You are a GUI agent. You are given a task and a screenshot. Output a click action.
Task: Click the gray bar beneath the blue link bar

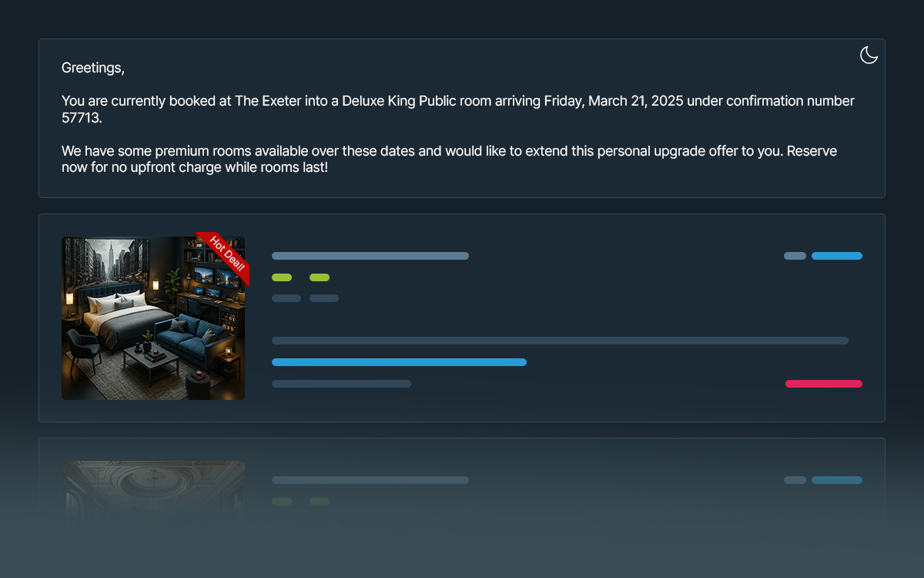pos(341,384)
